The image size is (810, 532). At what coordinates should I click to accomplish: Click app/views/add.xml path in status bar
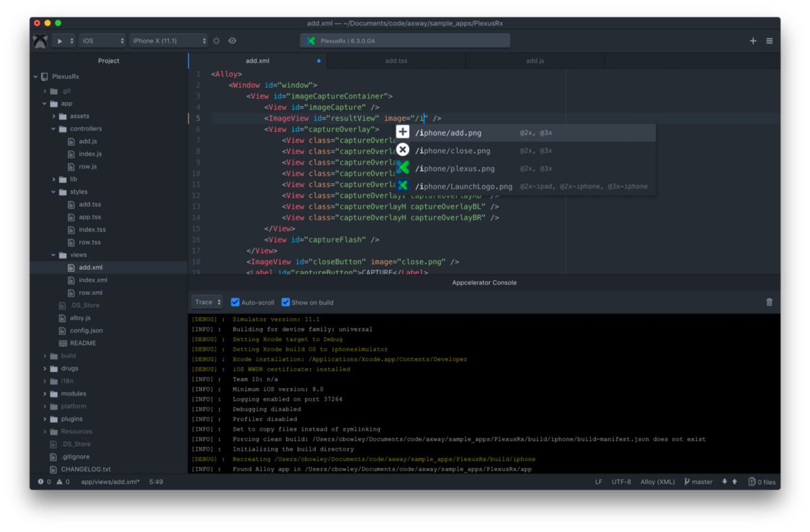click(111, 482)
